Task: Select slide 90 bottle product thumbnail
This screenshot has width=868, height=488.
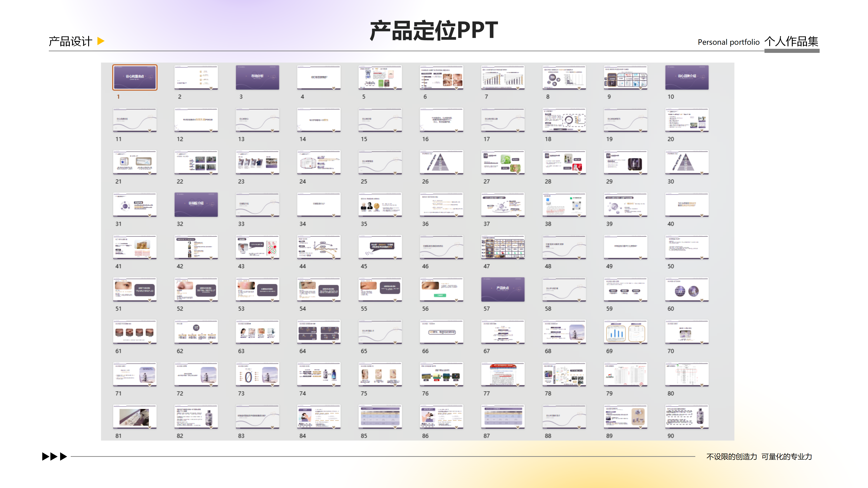Action: [687, 417]
